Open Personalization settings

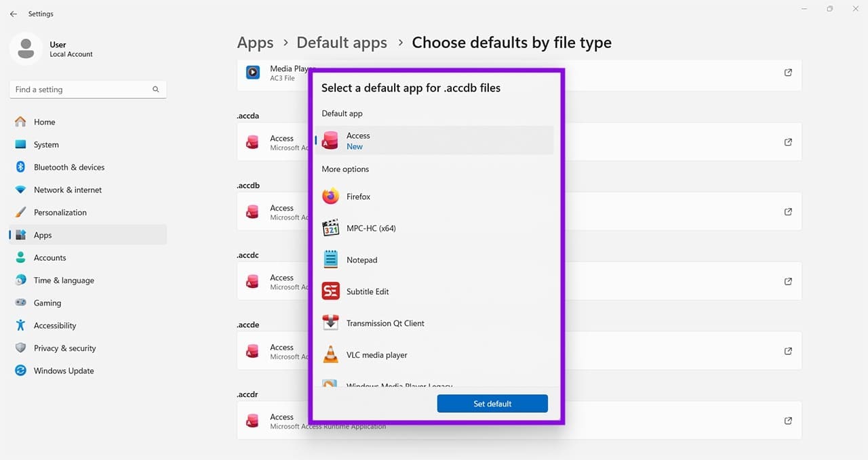(x=87, y=212)
